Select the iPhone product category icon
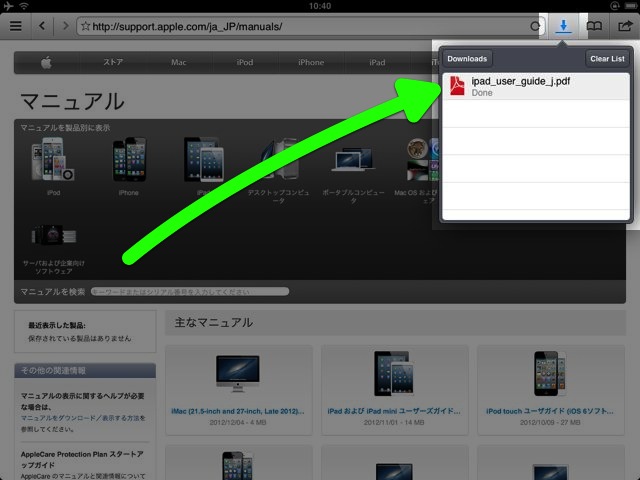The image size is (640, 480). pos(129,160)
